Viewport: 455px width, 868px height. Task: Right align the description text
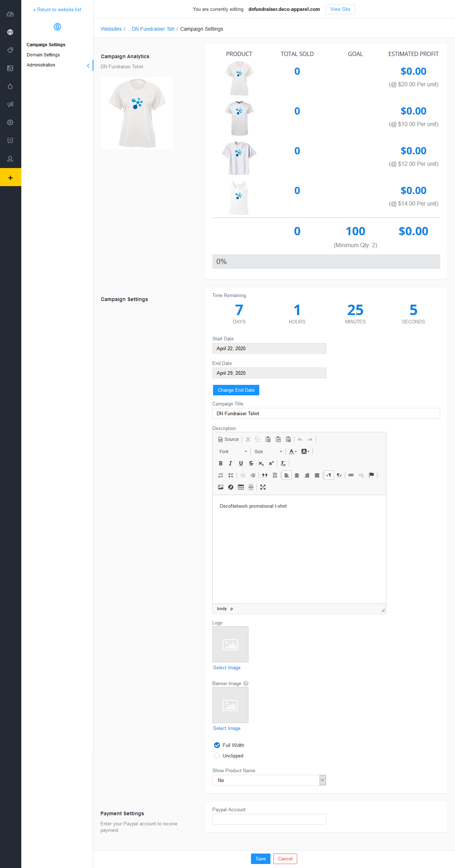307,475
